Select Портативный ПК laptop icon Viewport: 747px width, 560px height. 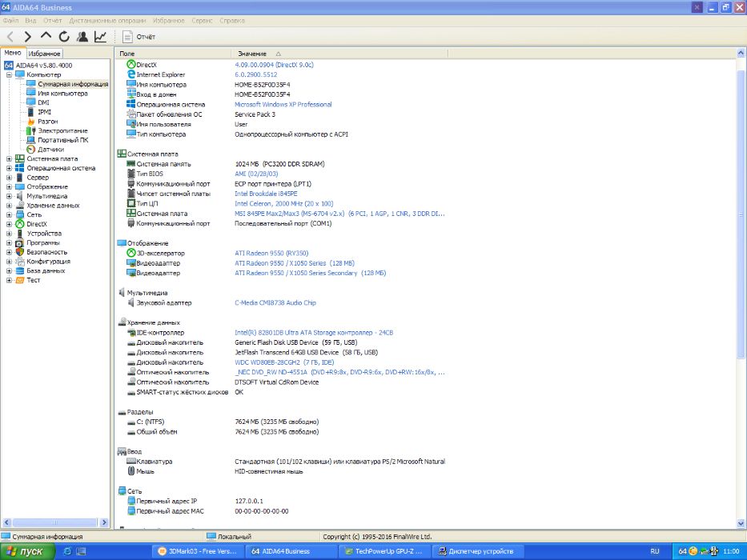tap(31, 140)
